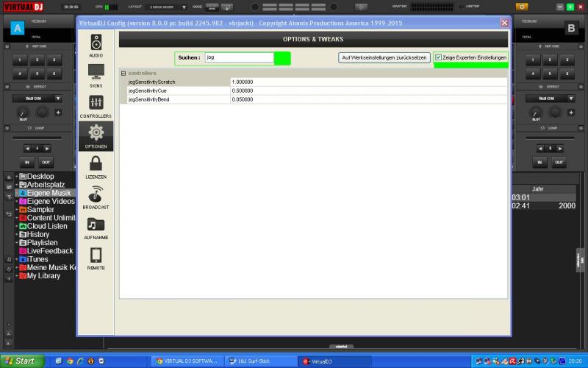Click Auf Werkseinstellungen zurücksetzen button
Image resolution: width=588 pixels, height=368 pixels.
tap(384, 58)
